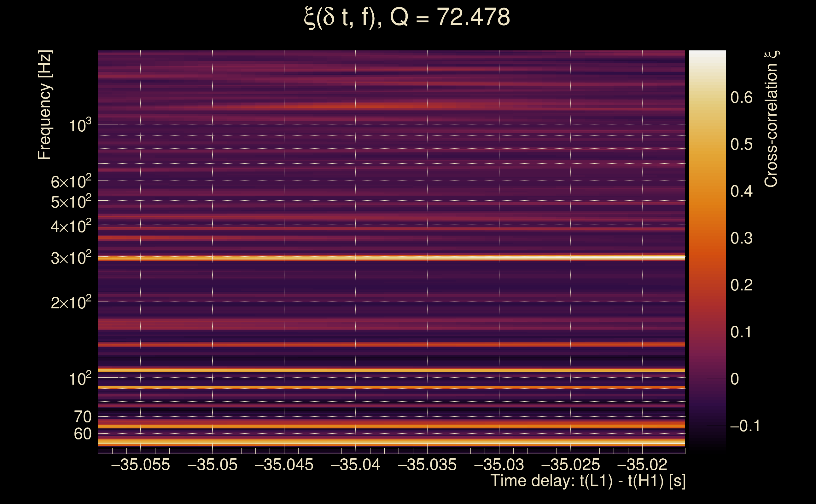Viewport: 816px width, 504px height.
Task: Click the y-axis tick label 60
Action: (x=82, y=434)
